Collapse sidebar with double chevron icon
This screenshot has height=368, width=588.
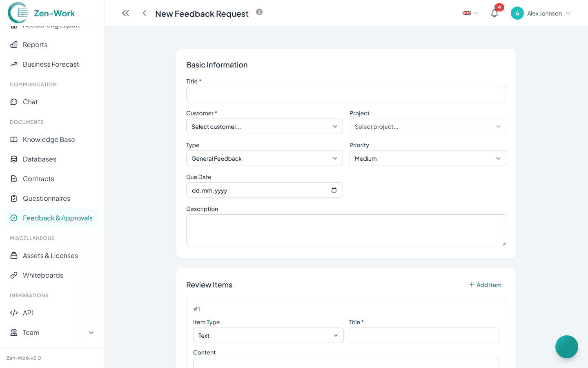125,13
